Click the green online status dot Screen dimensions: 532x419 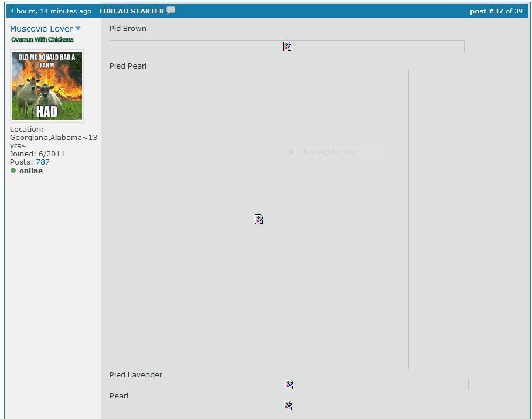click(13, 171)
